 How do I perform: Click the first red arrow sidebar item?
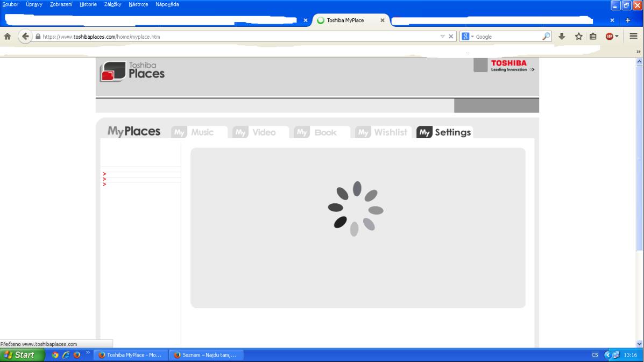[104, 174]
